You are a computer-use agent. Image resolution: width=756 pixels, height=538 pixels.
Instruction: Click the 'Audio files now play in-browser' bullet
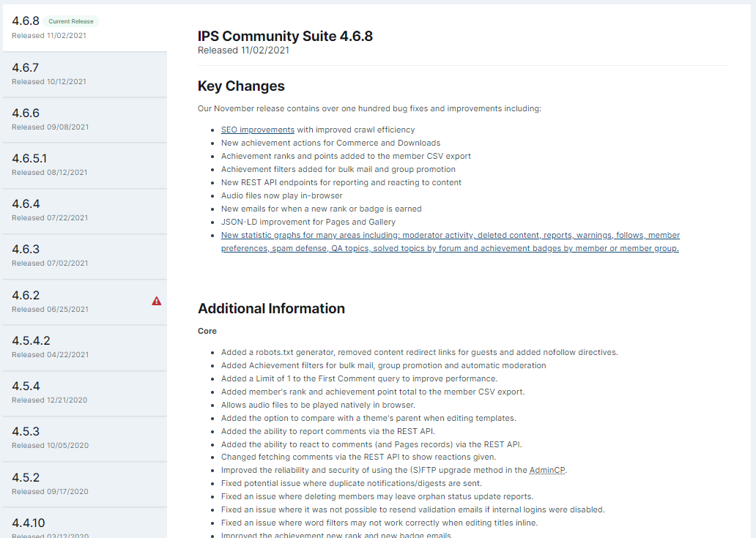pos(281,195)
